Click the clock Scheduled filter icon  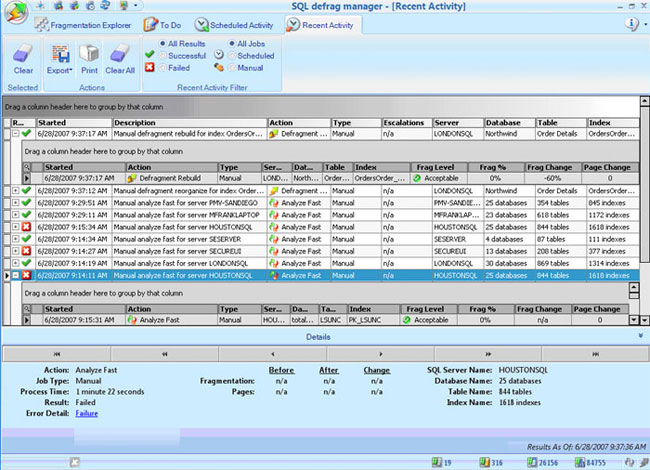click(219, 54)
